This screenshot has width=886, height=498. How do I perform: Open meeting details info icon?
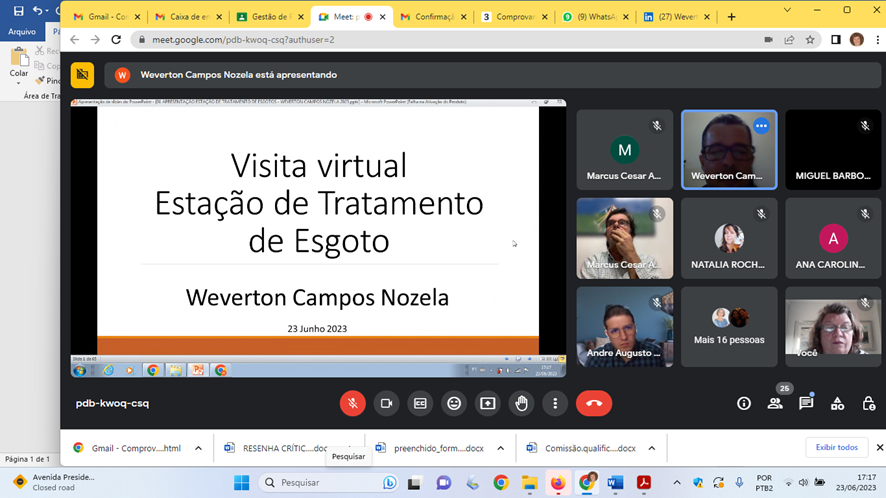744,404
